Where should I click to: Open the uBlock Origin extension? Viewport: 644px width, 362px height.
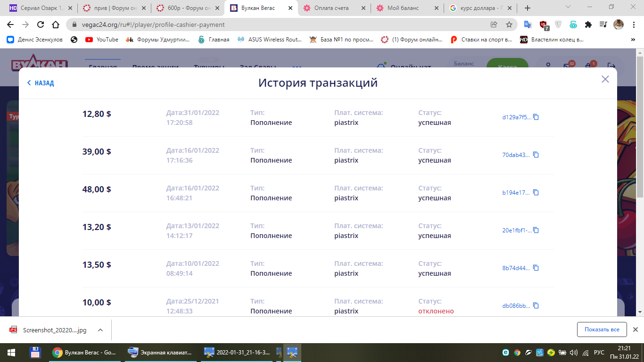(544, 25)
